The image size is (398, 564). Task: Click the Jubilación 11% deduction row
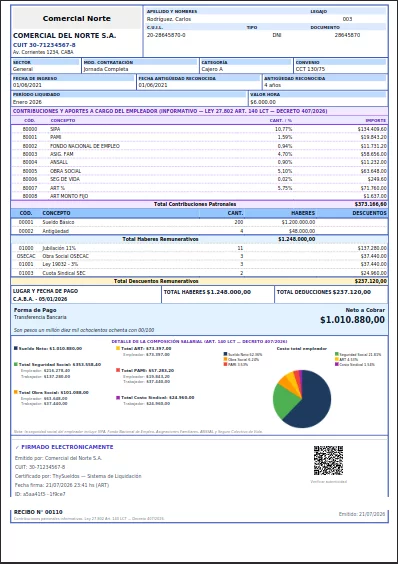pos(199,248)
